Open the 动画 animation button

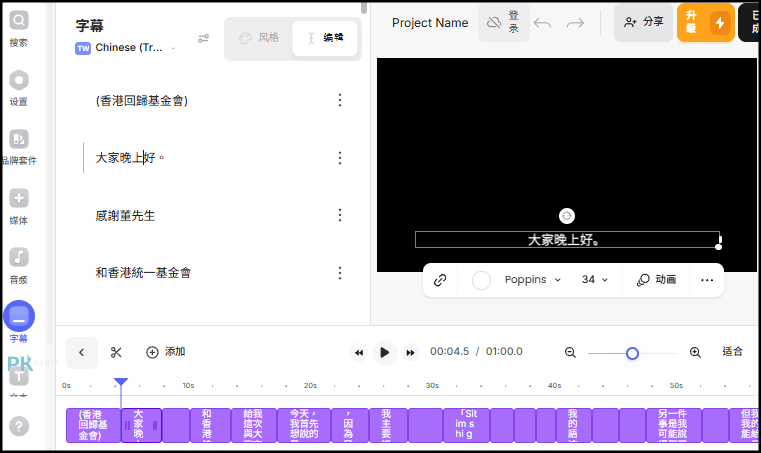[656, 280]
